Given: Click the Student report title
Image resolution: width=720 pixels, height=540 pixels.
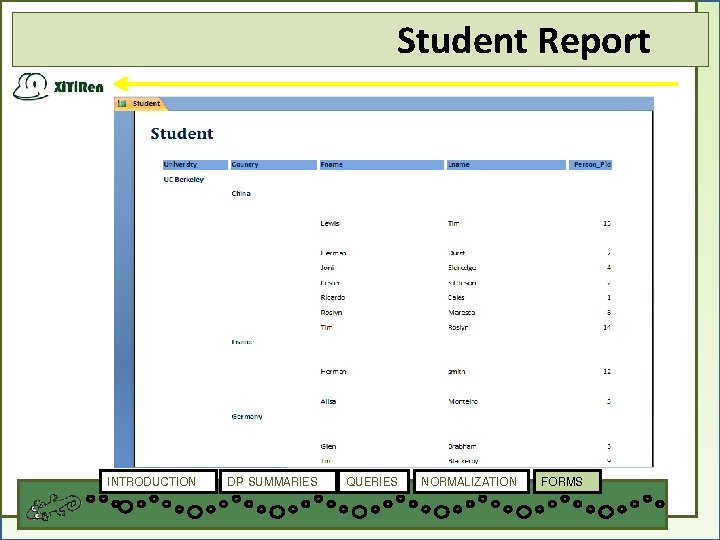Looking at the screenshot, I should tap(182, 134).
